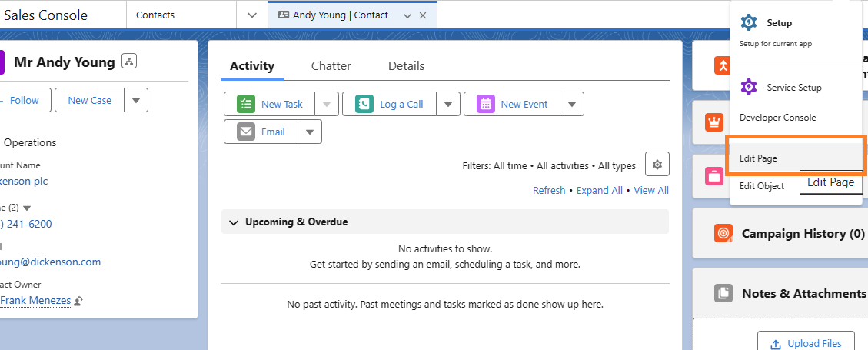Click the 'Filters: All time' text

(x=495, y=165)
